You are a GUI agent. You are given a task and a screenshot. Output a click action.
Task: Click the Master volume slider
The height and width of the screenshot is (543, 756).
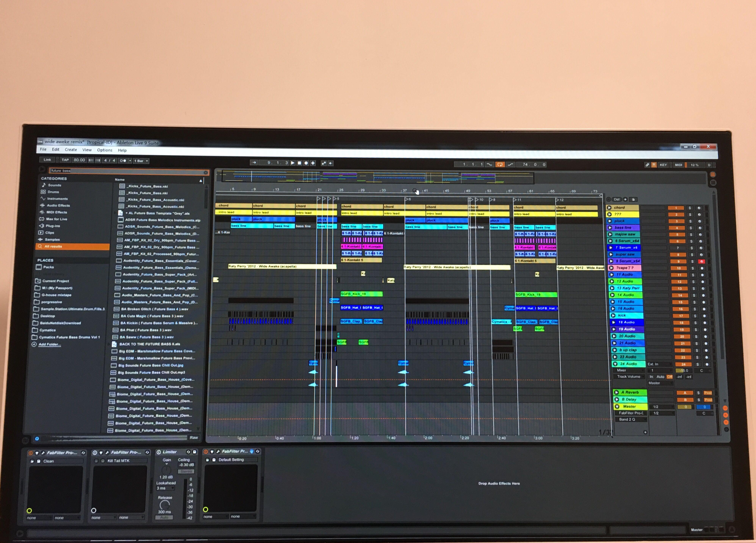pyautogui.click(x=686, y=407)
